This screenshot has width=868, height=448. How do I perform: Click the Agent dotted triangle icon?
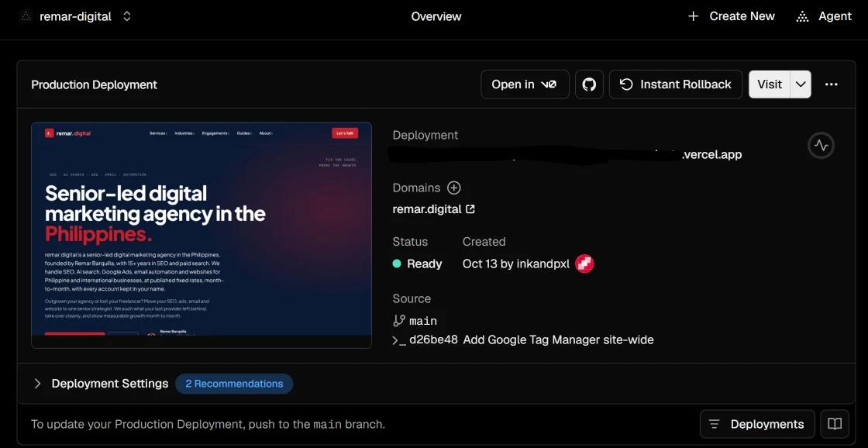click(802, 16)
